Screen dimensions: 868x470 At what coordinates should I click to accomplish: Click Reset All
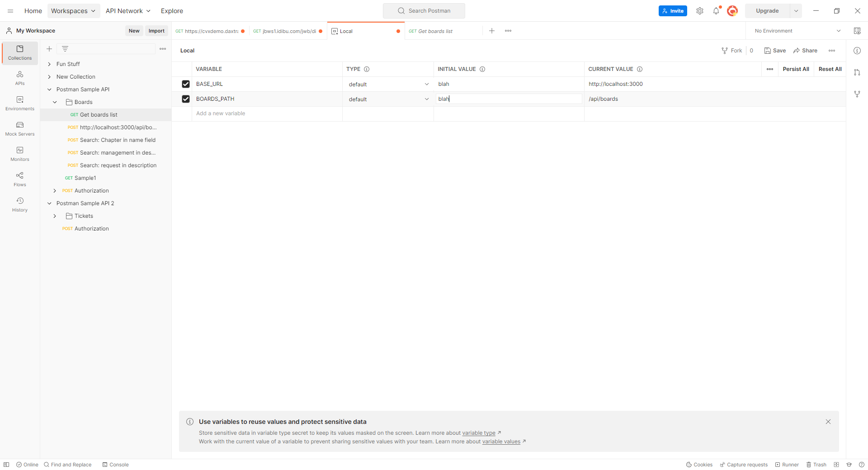[830, 69]
